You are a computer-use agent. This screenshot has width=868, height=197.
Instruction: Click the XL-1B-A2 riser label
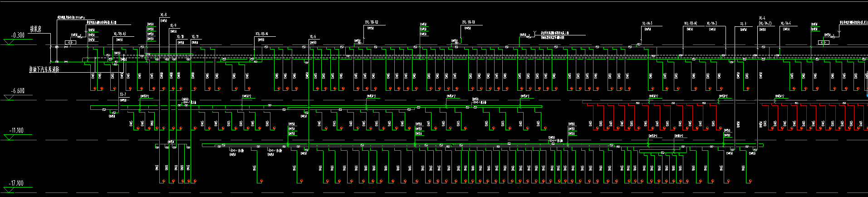coord(691,23)
